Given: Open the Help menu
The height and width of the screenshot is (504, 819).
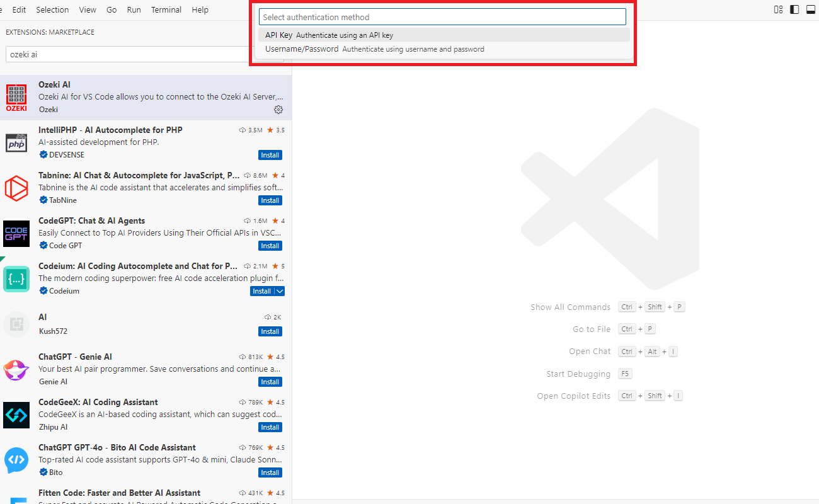Looking at the screenshot, I should (x=200, y=9).
